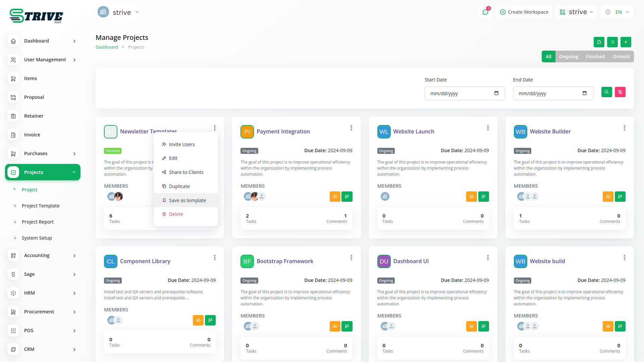Image resolution: width=644 pixels, height=362 pixels.
Task: Select Save as template menu option
Action: pos(187,200)
